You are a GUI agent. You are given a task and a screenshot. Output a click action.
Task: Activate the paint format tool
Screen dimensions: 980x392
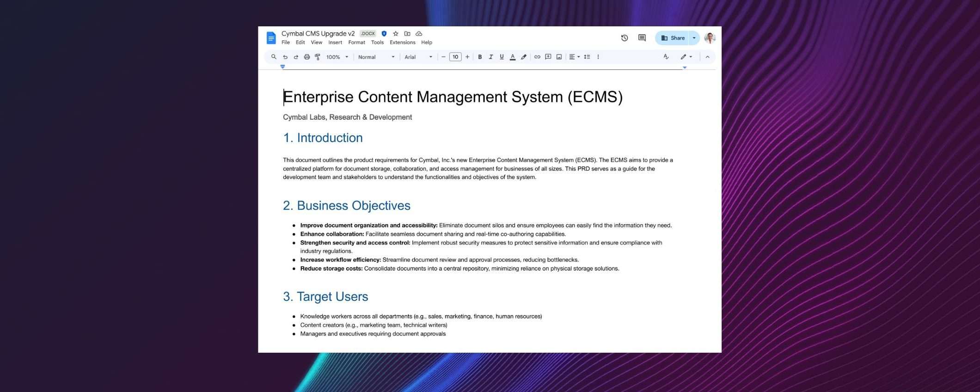(x=318, y=57)
